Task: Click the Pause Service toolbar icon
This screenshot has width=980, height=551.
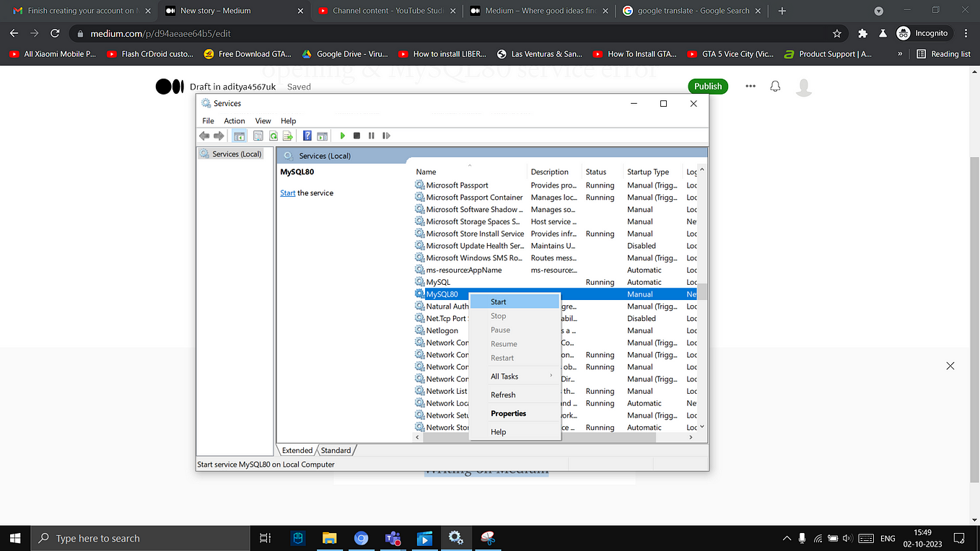Action: (372, 136)
